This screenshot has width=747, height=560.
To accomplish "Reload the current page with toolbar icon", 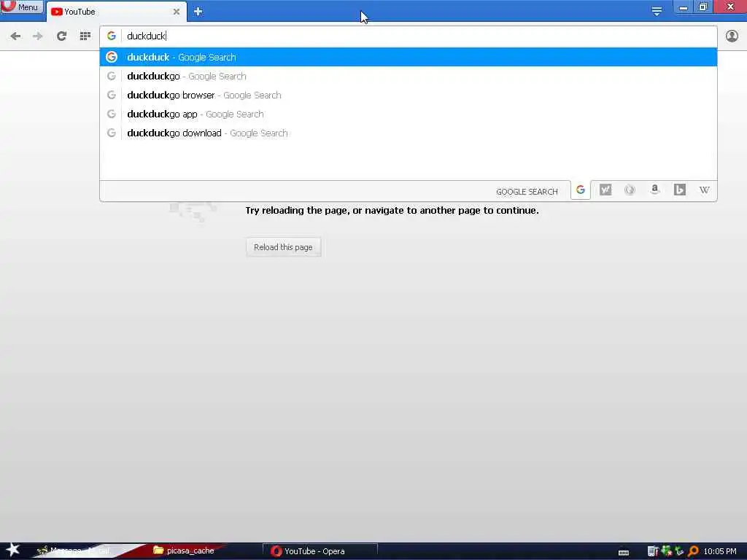I will click(x=61, y=36).
